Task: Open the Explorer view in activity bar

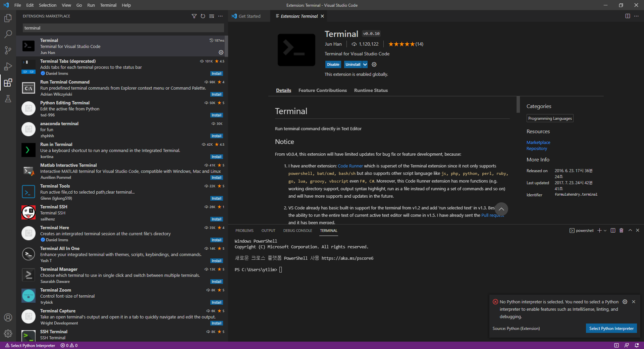Action: [x=8, y=18]
